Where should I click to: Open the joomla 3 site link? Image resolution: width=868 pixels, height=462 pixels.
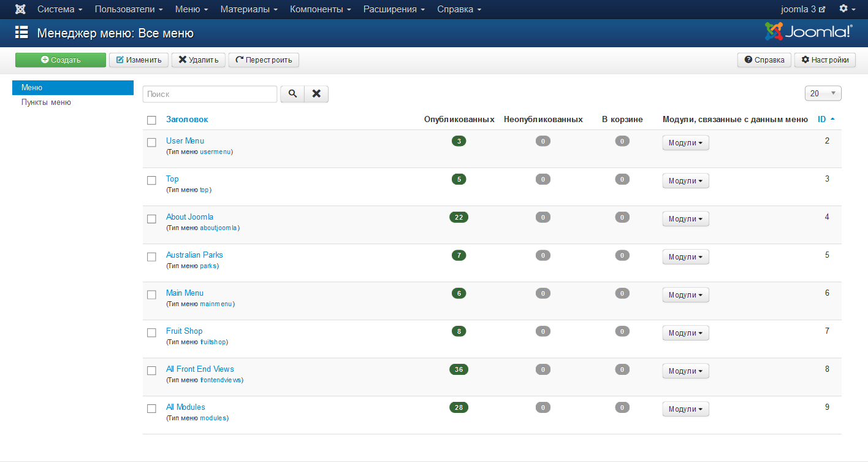(803, 9)
